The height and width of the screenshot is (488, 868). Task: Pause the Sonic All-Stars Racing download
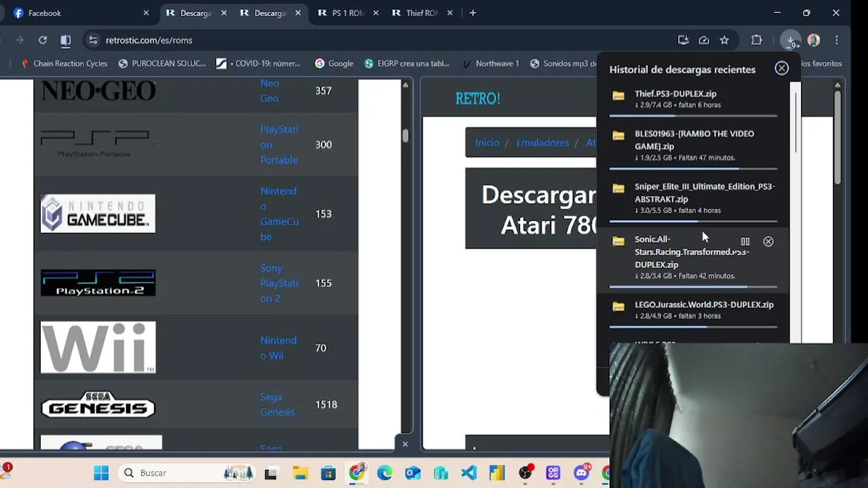(745, 241)
